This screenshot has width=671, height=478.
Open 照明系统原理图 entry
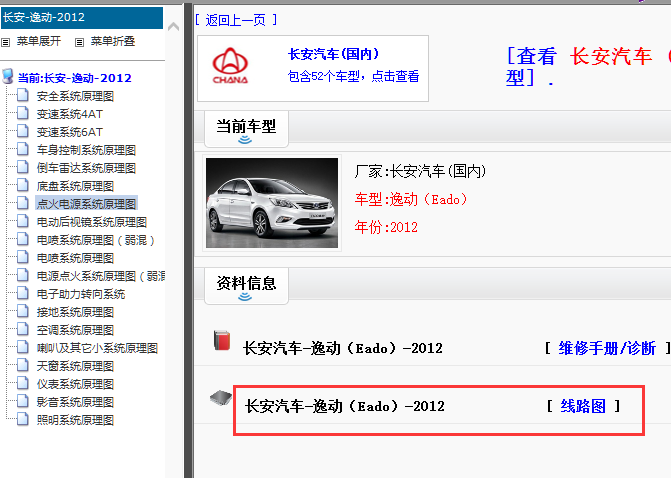click(75, 420)
